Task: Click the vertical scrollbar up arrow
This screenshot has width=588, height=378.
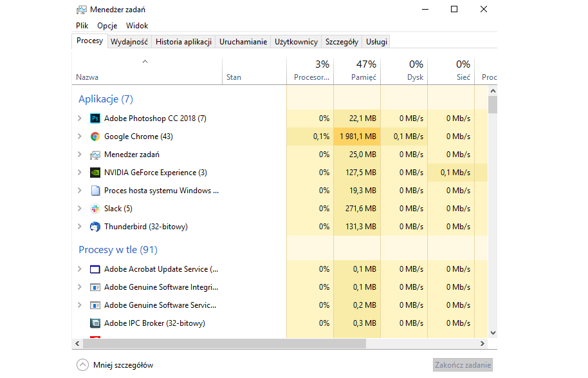Action: point(493,91)
